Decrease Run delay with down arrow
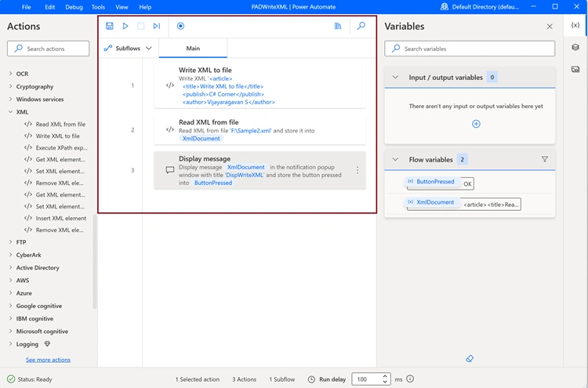Screen dimensions: 588x388 (385, 382)
